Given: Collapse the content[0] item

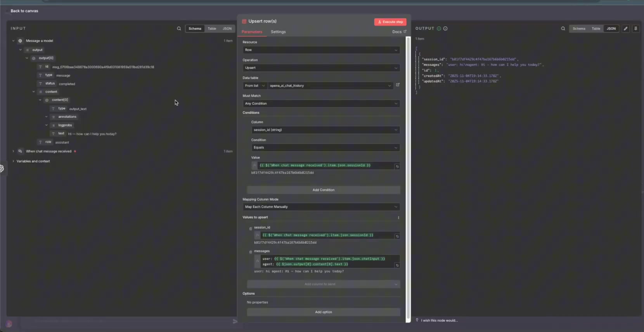Looking at the screenshot, I should (40, 100).
